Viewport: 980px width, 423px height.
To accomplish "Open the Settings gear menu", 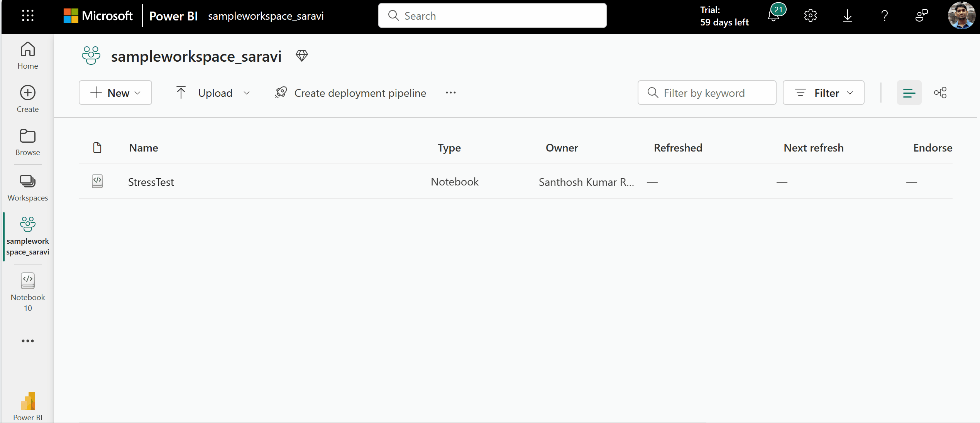I will tap(811, 15).
